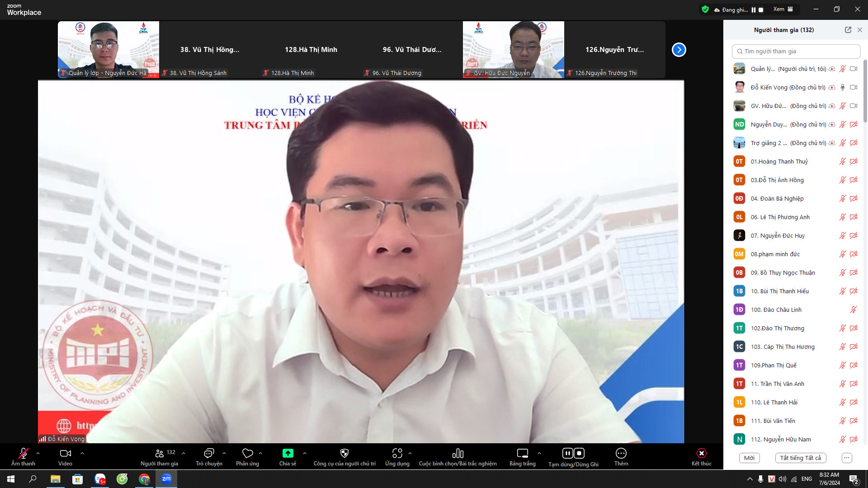Pop out the participants panel
Screen dimensions: 868x488
(848, 30)
